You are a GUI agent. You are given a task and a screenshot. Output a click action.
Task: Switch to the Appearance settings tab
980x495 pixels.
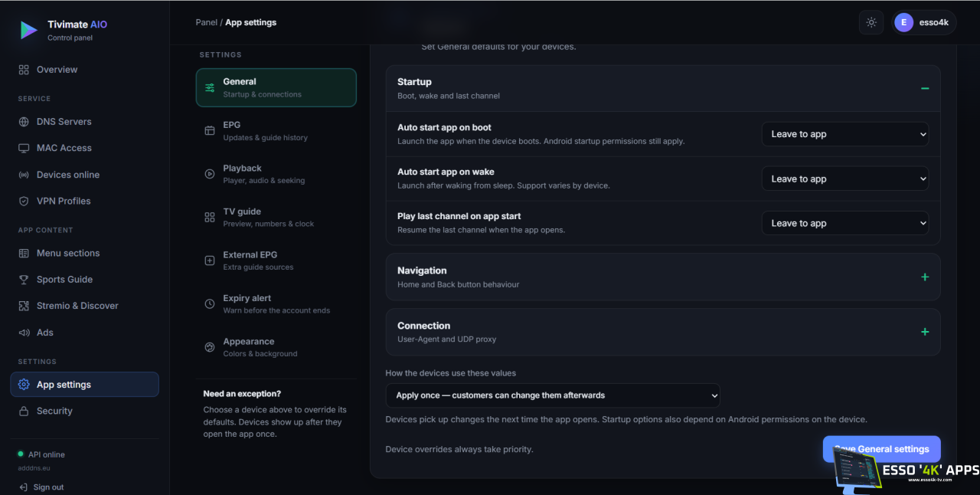[276, 347]
